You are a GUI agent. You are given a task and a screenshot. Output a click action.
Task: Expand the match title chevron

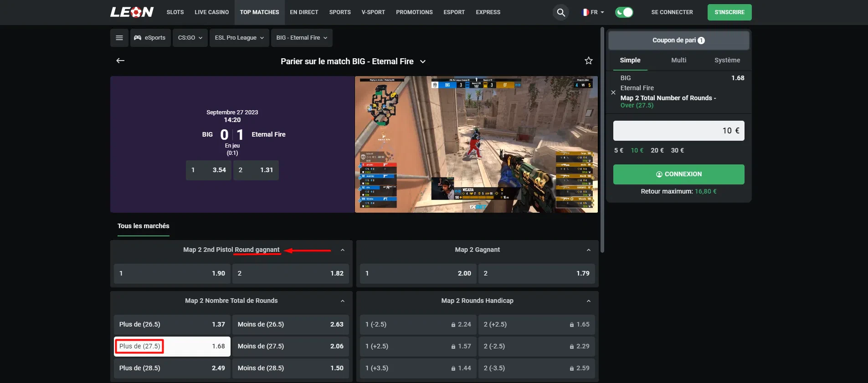tap(423, 61)
